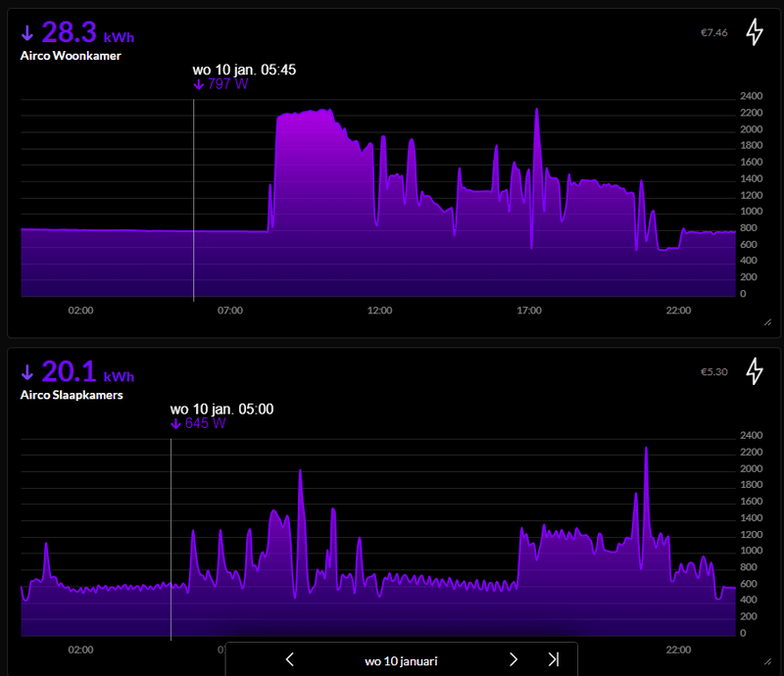This screenshot has height=676, width=784.
Task: Click 645 W reading in Slaapkamers tooltip
Action: click(x=198, y=423)
